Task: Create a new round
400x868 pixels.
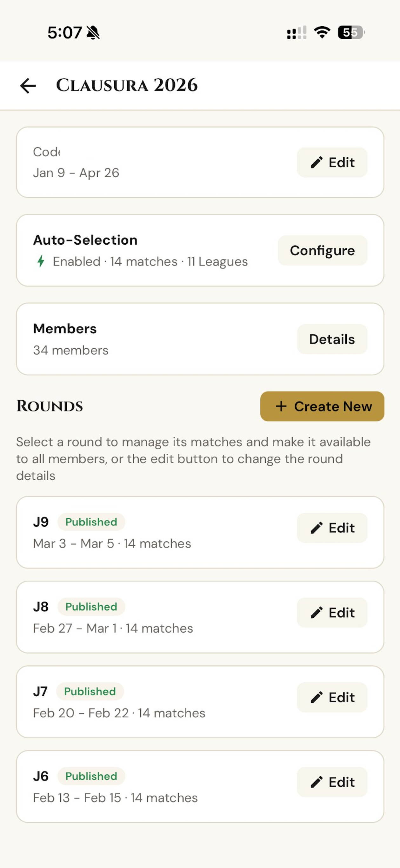Action: point(322,406)
